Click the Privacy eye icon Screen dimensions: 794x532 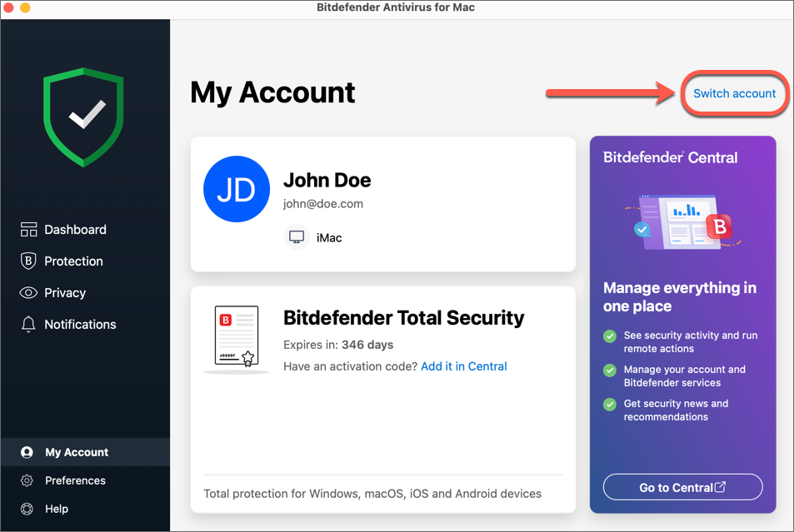28,292
